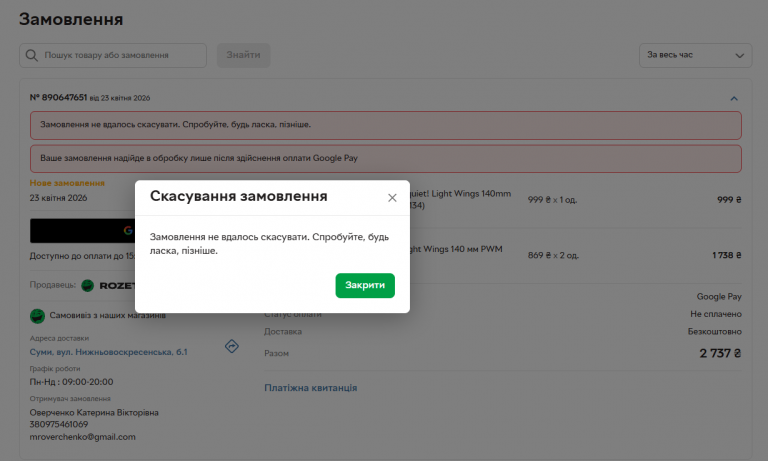Click the Знайти button
Image resolution: width=768 pixels, height=461 pixels.
243,55
